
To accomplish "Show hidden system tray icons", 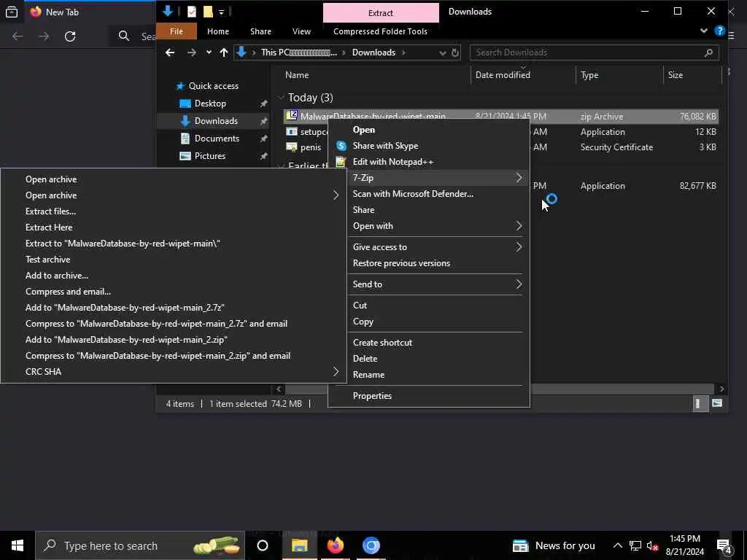I will 617,545.
